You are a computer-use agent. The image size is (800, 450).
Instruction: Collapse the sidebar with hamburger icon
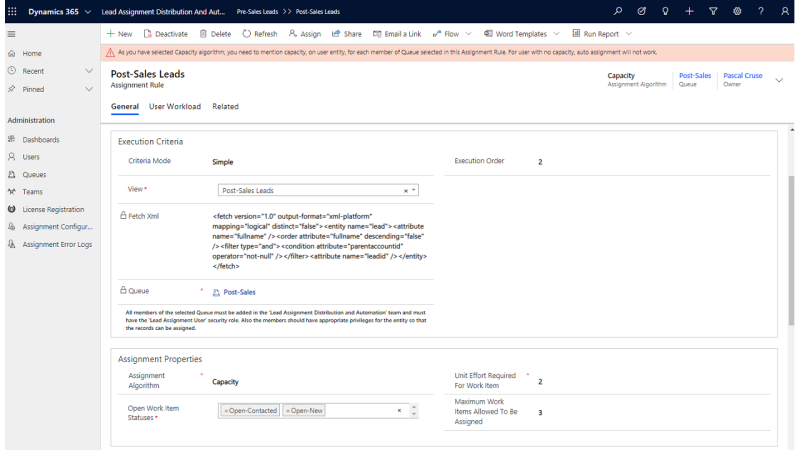(11, 34)
